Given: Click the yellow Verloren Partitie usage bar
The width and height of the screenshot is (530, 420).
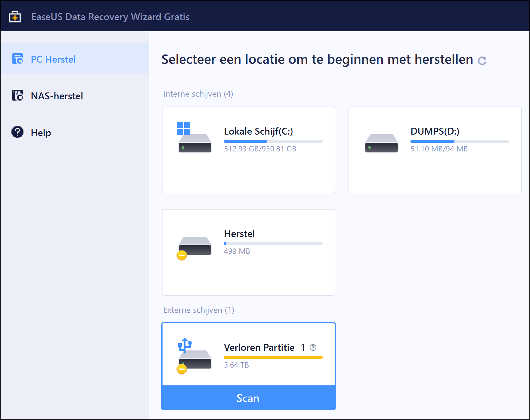Looking at the screenshot, I should pos(273,357).
